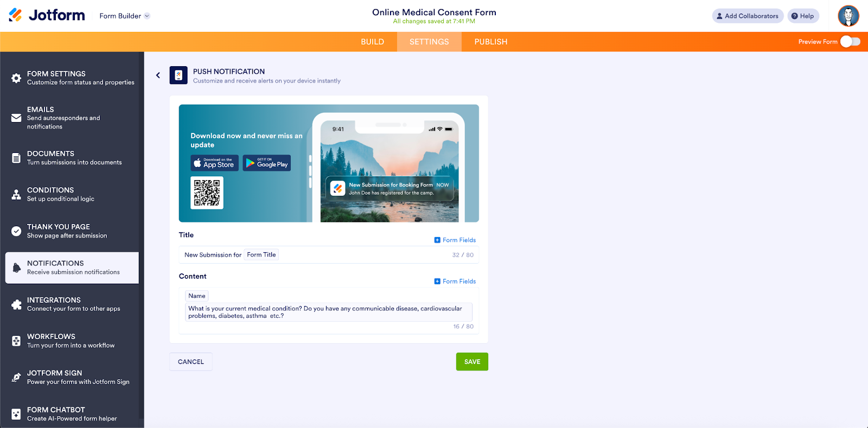This screenshot has height=428, width=868.
Task: Open the Jotform Sign pen icon
Action: click(x=16, y=377)
